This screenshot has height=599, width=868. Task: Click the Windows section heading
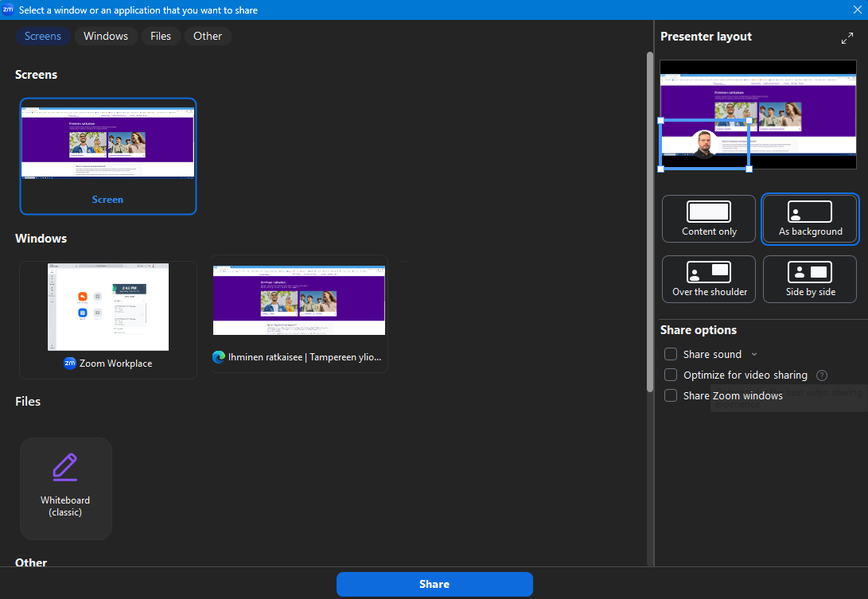(41, 239)
